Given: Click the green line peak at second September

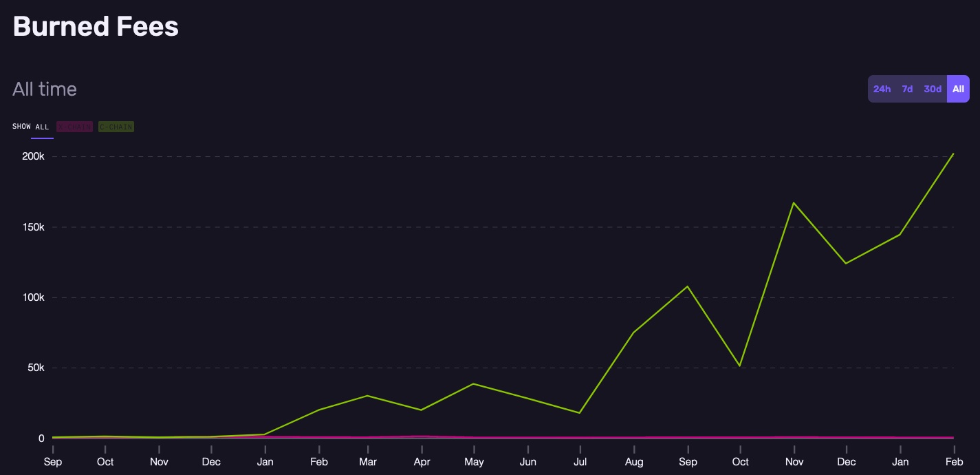Looking at the screenshot, I should (x=688, y=286).
